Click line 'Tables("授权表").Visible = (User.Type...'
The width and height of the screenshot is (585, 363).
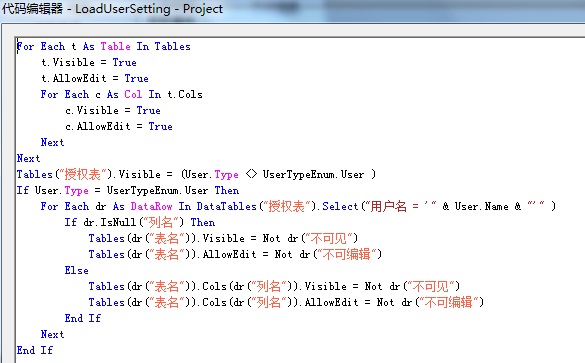coord(196,175)
